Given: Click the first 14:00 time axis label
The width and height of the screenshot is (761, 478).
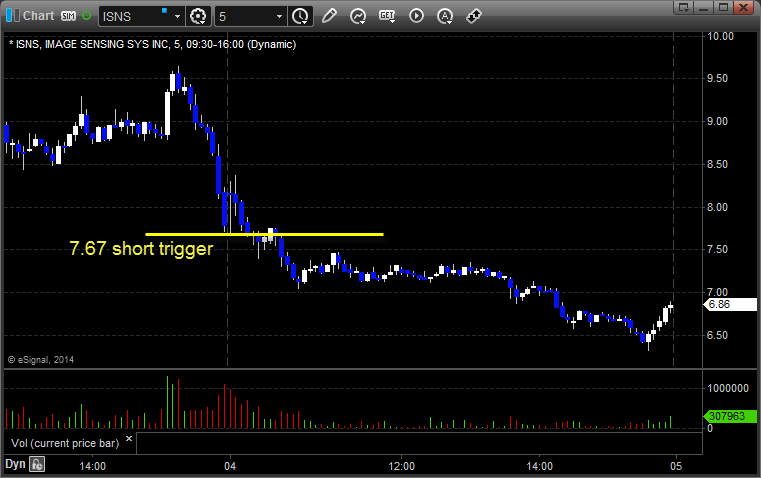Looking at the screenshot, I should click(93, 466).
